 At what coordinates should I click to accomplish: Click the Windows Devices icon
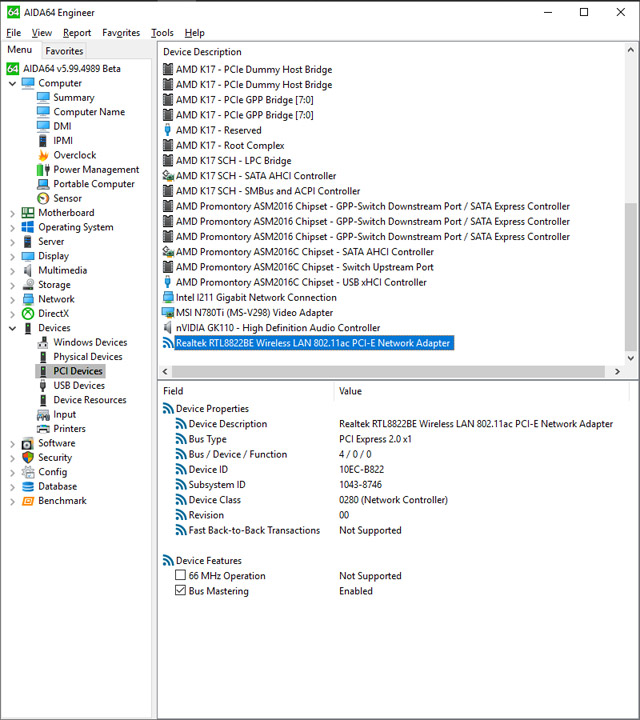(43, 343)
